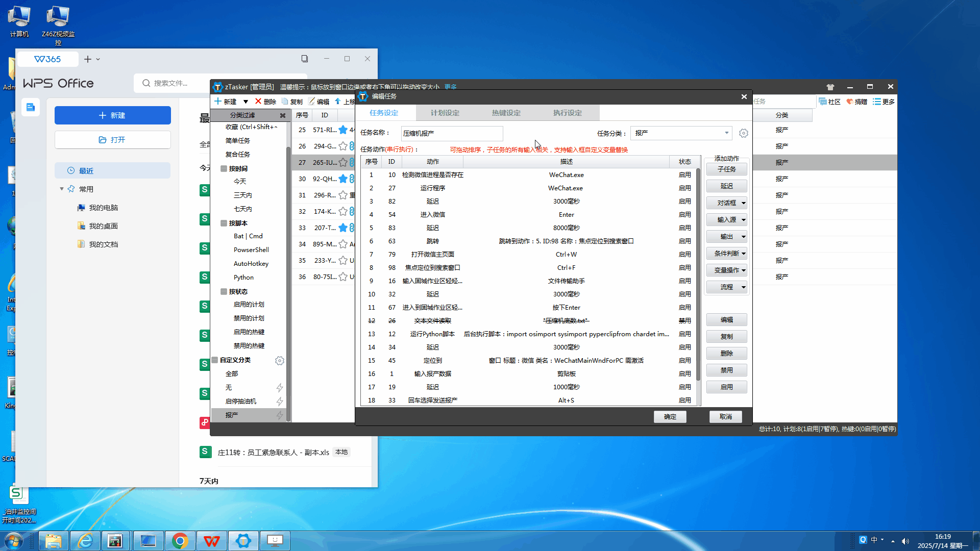This screenshot has height=551, width=980.
Task: Open the WPS icon on the Windows taskbar
Action: (x=212, y=541)
